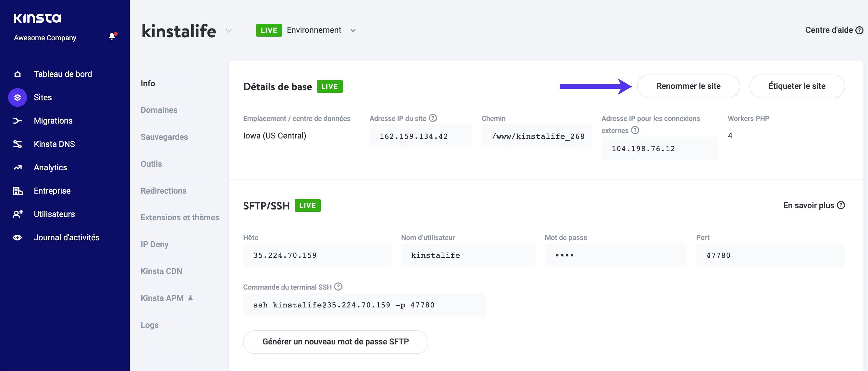
Task: Select the Migrations sidebar icon
Action: (x=17, y=121)
